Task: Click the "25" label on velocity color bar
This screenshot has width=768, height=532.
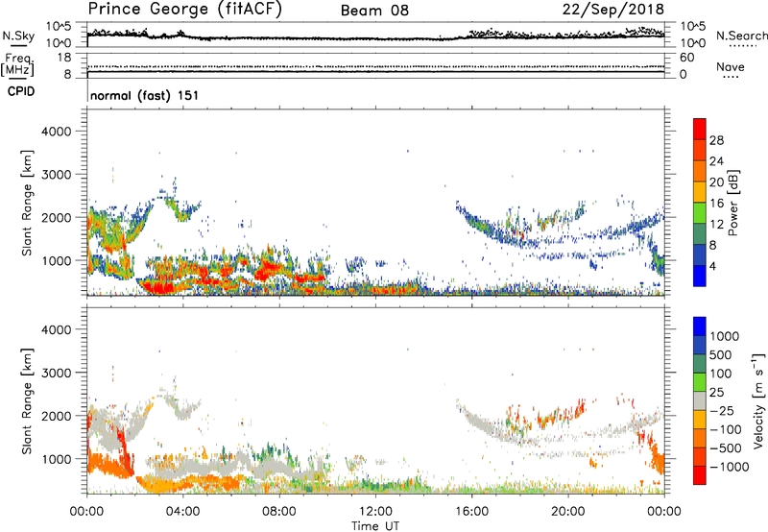Action: (x=716, y=393)
